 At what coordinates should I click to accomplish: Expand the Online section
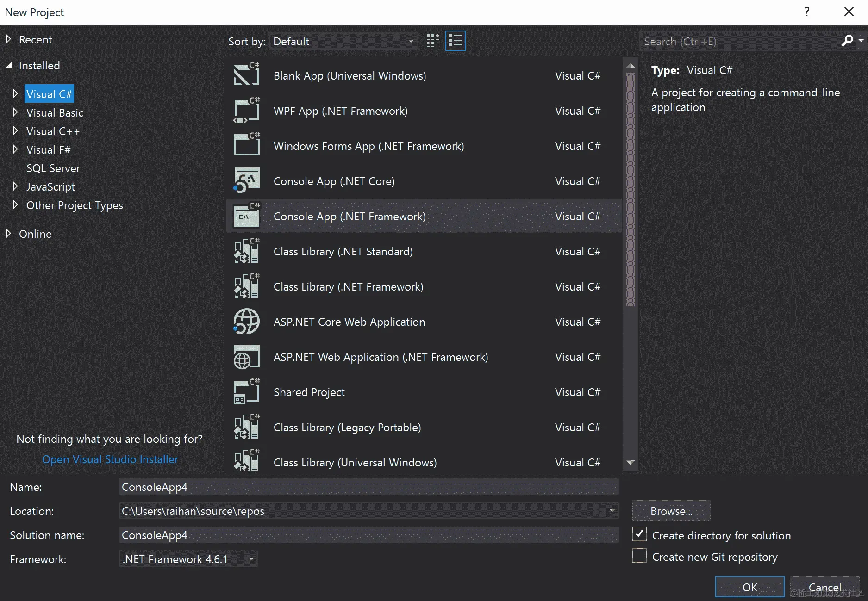[8, 234]
